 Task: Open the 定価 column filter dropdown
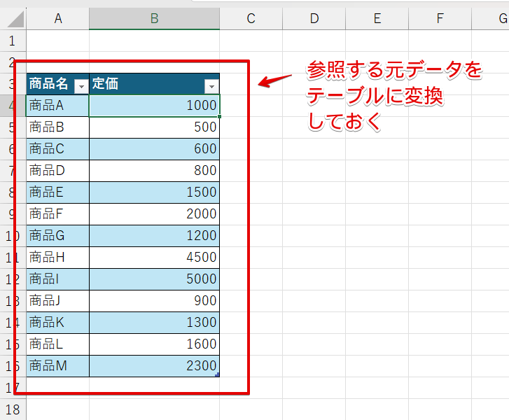(x=211, y=87)
